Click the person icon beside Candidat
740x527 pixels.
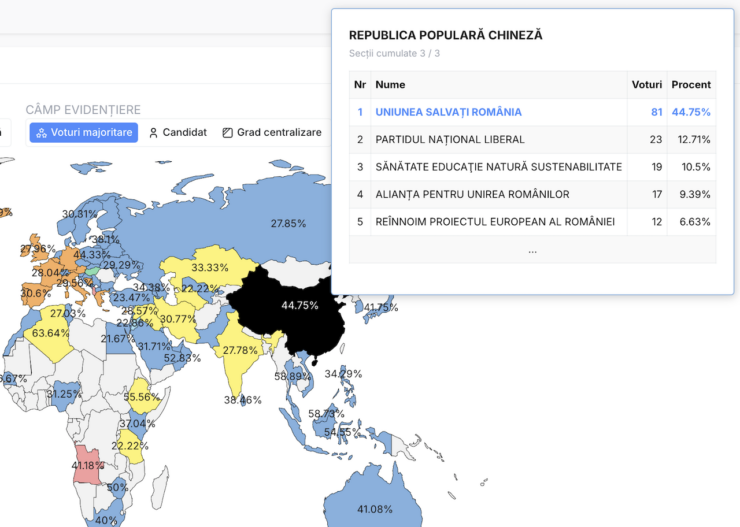[x=153, y=133]
